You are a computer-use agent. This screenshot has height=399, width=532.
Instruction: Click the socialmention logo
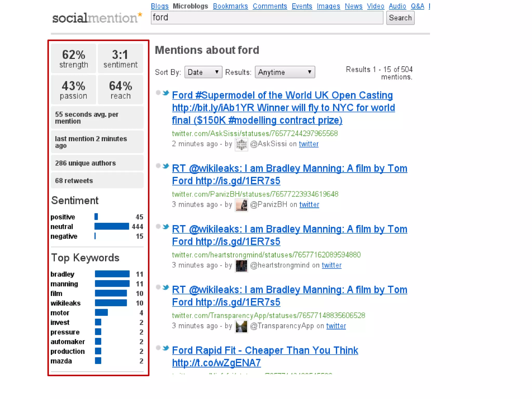(97, 18)
